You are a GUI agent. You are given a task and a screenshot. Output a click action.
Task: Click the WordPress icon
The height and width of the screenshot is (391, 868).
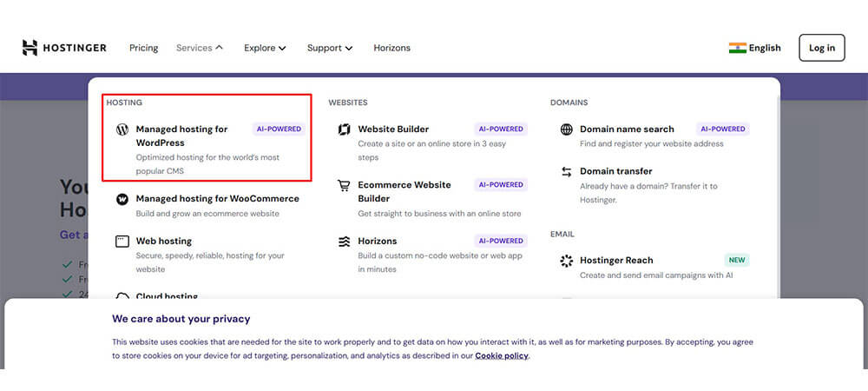pyautogui.click(x=122, y=129)
